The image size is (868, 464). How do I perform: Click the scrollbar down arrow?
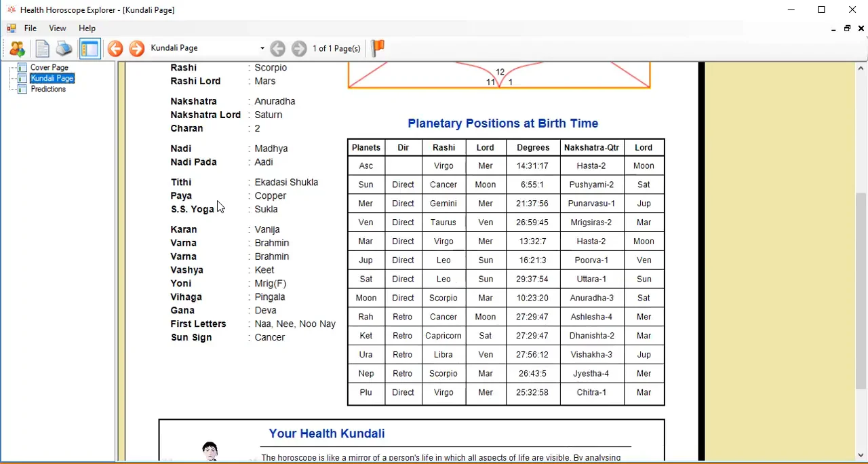(x=861, y=455)
